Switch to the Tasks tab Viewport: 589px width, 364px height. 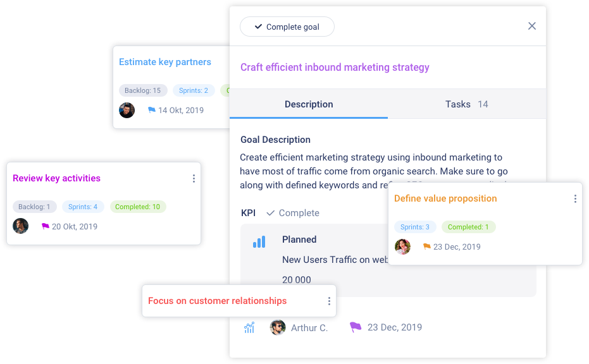coord(466,104)
